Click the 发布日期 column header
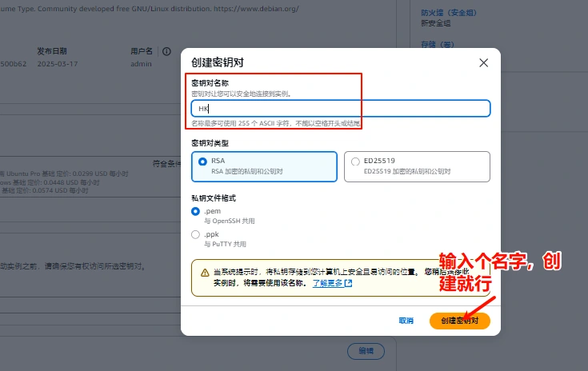This screenshot has height=371, width=588. (52, 51)
